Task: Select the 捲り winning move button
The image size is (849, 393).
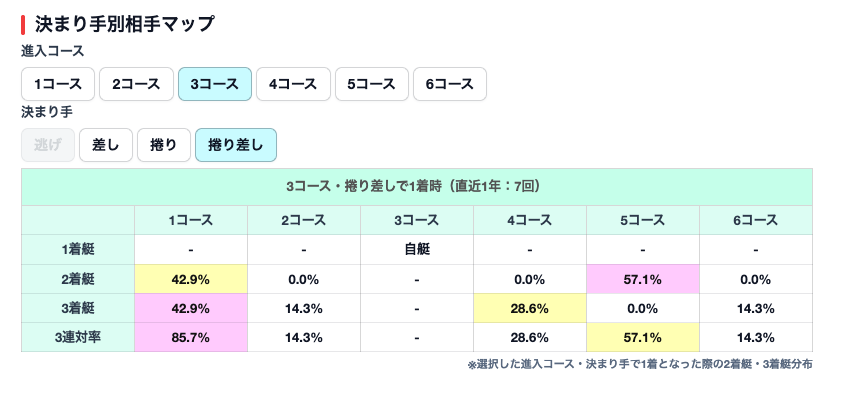Action: (x=164, y=145)
